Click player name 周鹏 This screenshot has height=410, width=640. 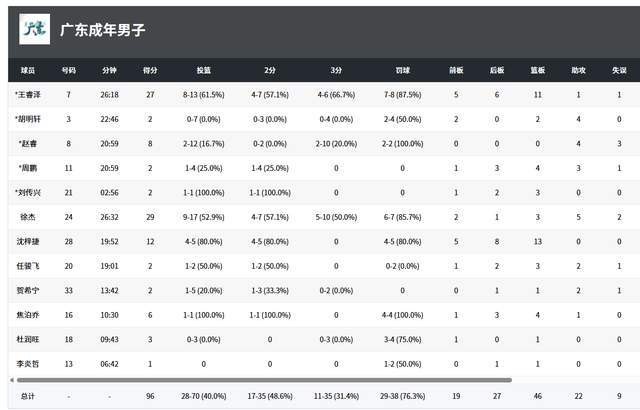click(x=28, y=168)
